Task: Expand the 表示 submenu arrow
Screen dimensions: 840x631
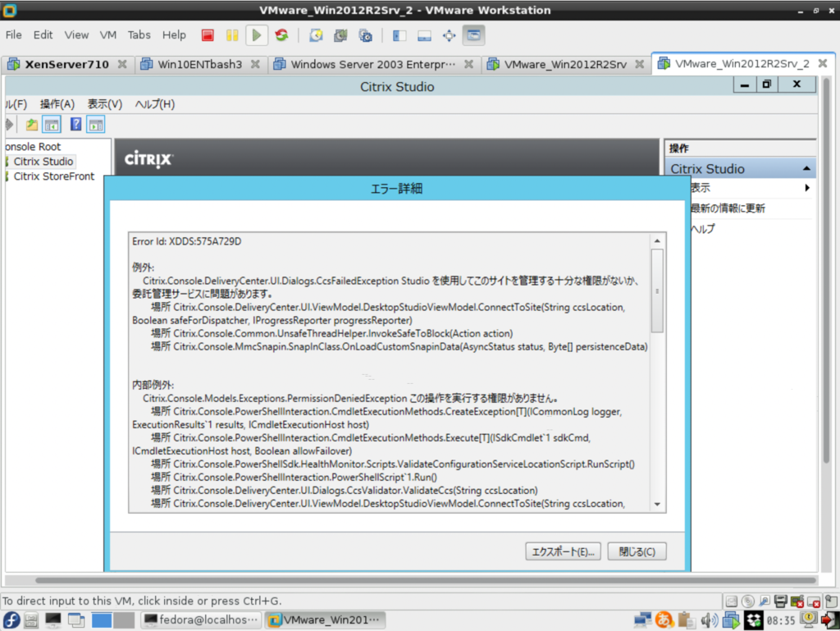Action: coord(807,187)
